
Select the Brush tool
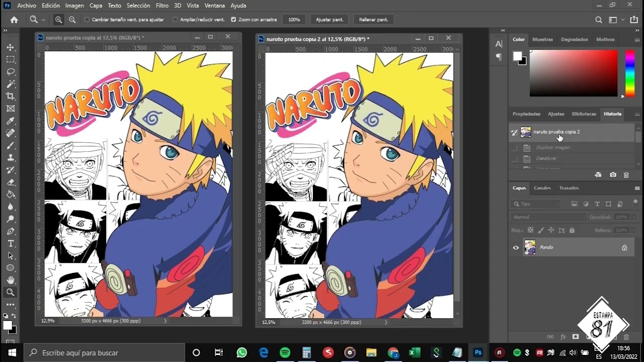(x=10, y=145)
